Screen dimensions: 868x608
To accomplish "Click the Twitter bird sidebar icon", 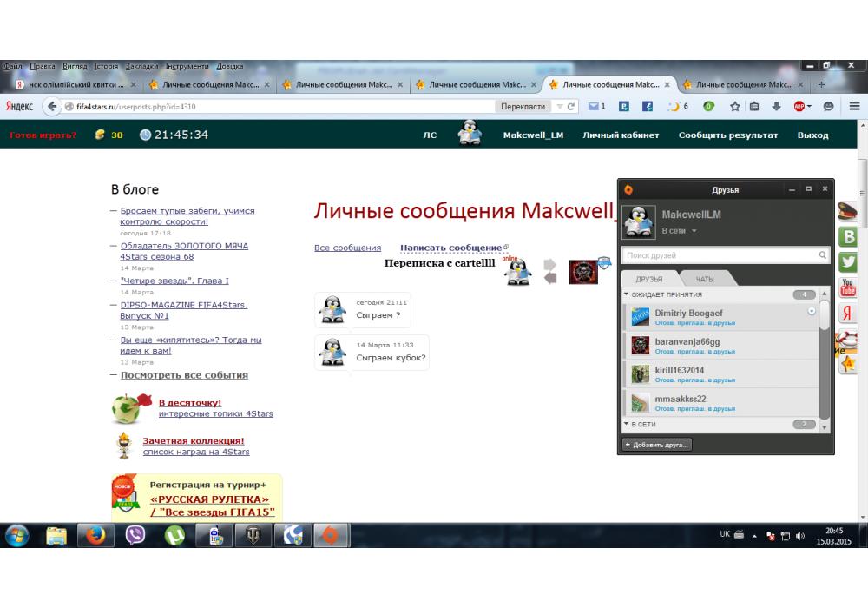I will (x=847, y=262).
